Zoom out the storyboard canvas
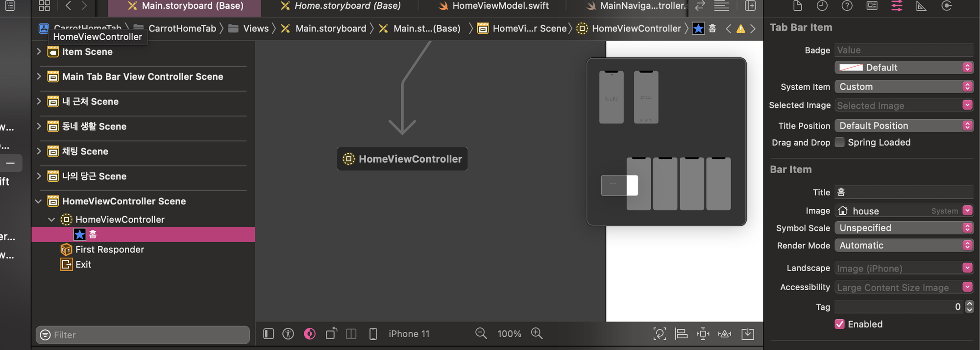 [x=481, y=334]
